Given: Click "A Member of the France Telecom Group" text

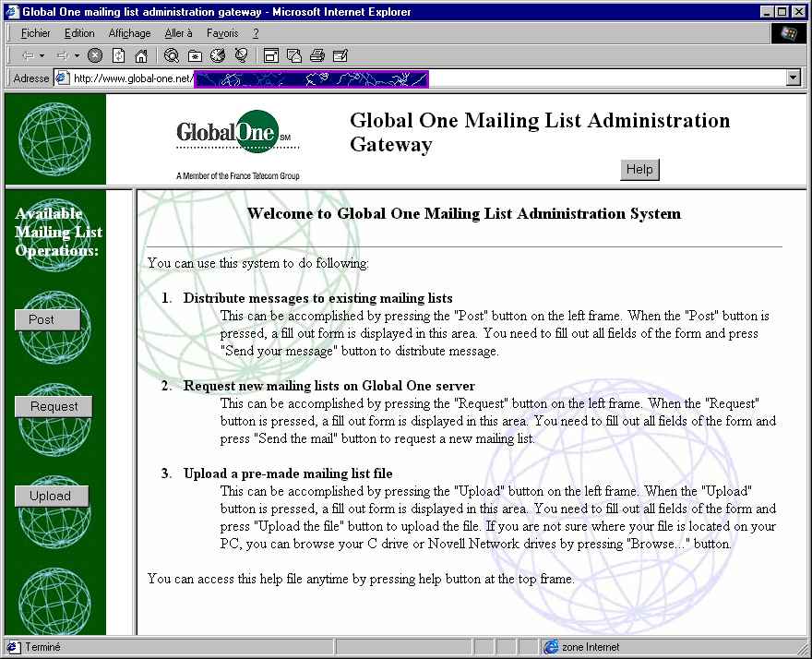Looking at the screenshot, I should point(238,175).
